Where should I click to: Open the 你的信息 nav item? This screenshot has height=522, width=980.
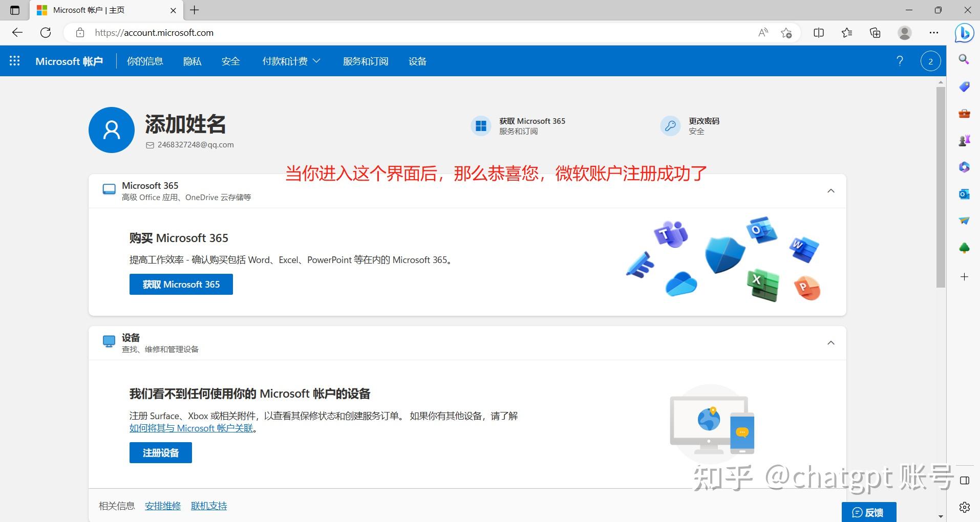click(x=145, y=61)
